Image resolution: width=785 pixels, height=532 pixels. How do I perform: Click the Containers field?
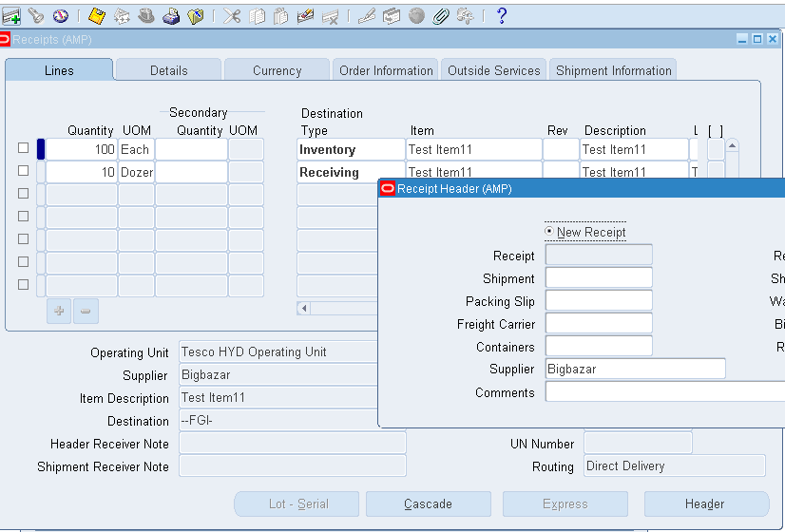(x=599, y=346)
